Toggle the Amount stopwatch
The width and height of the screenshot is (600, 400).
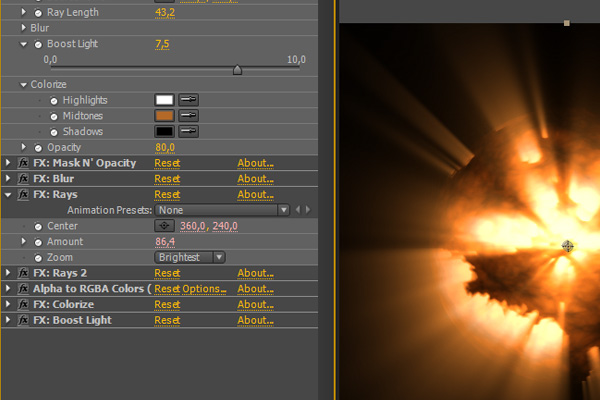coord(38,242)
